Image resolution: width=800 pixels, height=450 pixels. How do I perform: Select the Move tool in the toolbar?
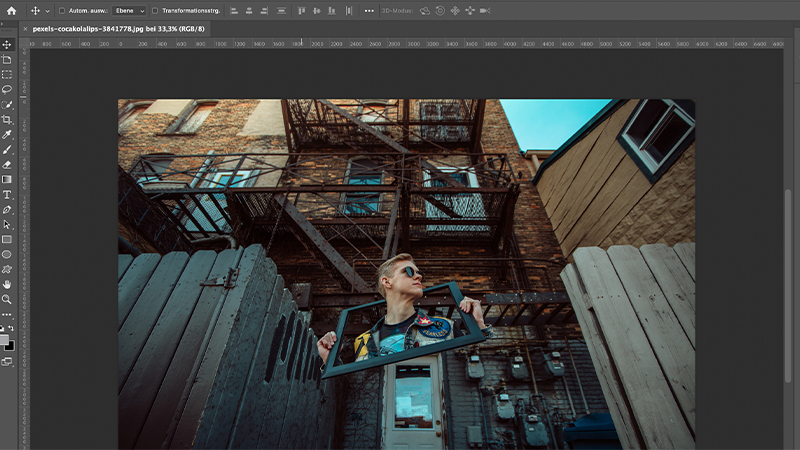7,45
